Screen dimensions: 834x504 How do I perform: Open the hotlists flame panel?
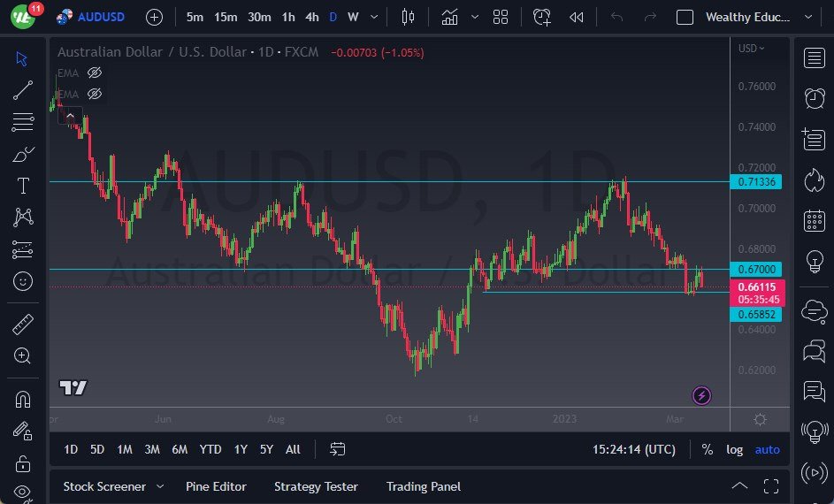[x=815, y=180]
